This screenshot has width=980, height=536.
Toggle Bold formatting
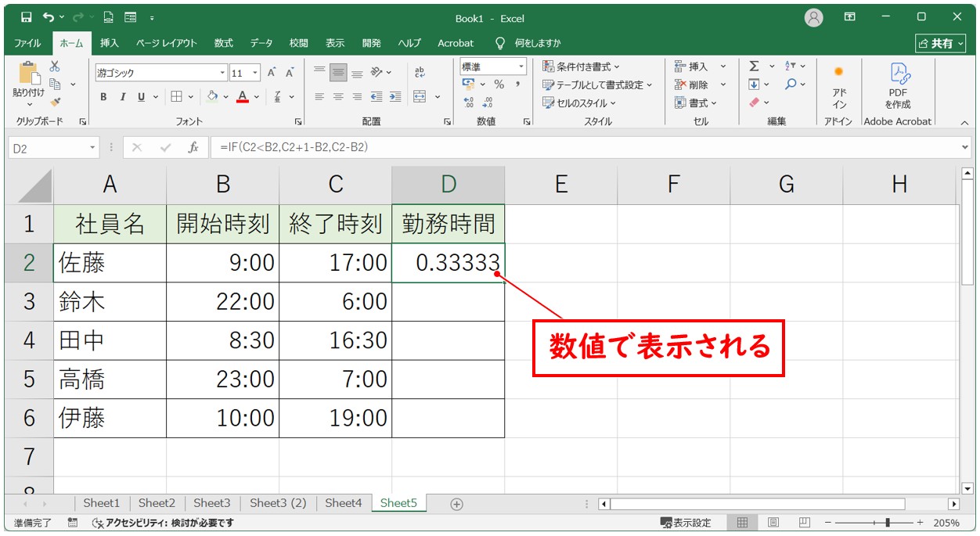(103, 97)
